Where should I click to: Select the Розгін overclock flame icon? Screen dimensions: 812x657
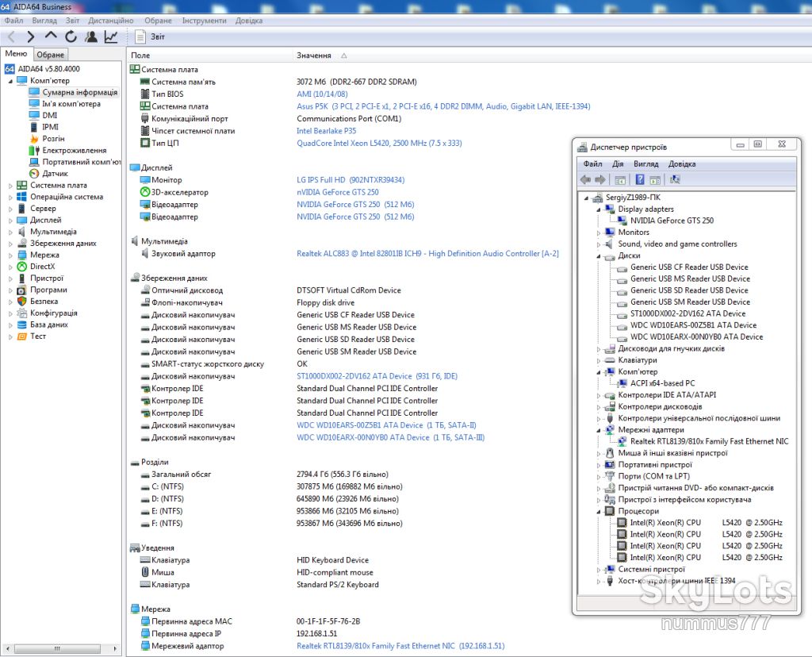[34, 139]
